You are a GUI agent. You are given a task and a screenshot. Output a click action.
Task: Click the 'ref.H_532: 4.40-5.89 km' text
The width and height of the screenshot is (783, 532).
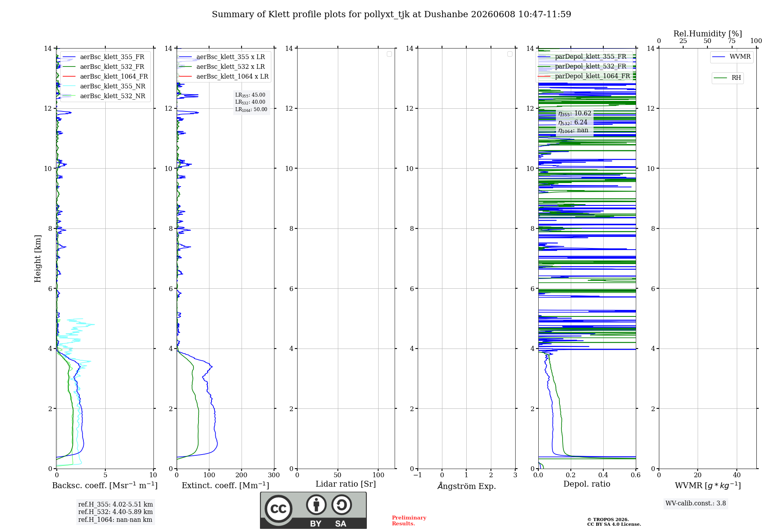(x=115, y=512)
